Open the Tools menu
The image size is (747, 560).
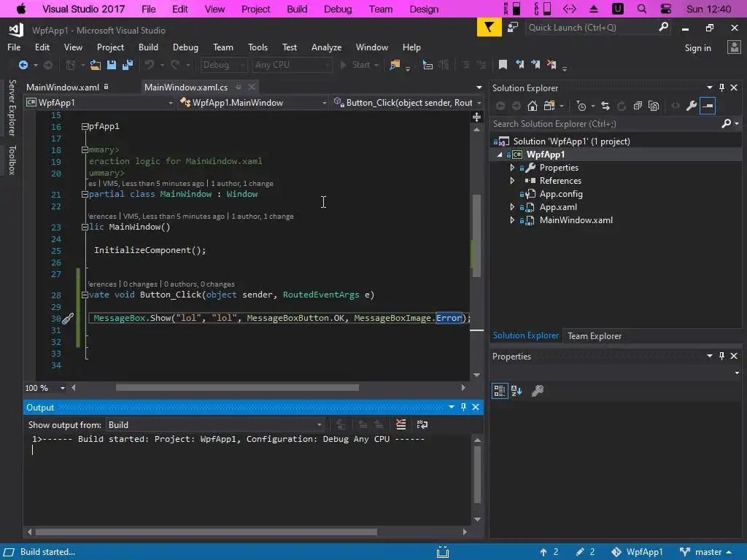coord(258,47)
